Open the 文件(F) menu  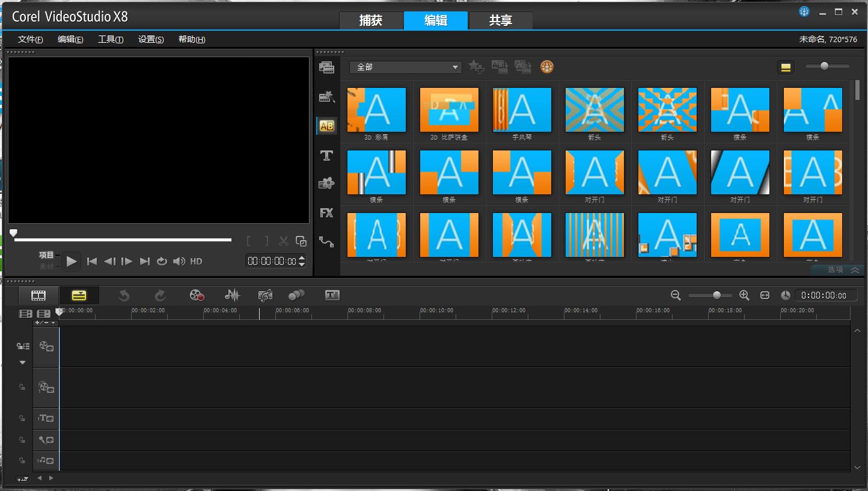[31, 39]
